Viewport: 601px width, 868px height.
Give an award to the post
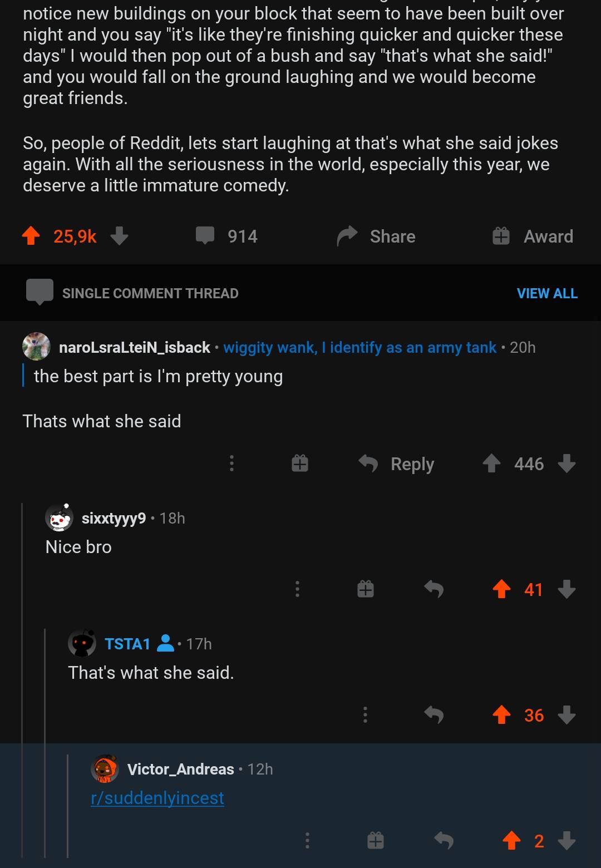[x=533, y=236]
